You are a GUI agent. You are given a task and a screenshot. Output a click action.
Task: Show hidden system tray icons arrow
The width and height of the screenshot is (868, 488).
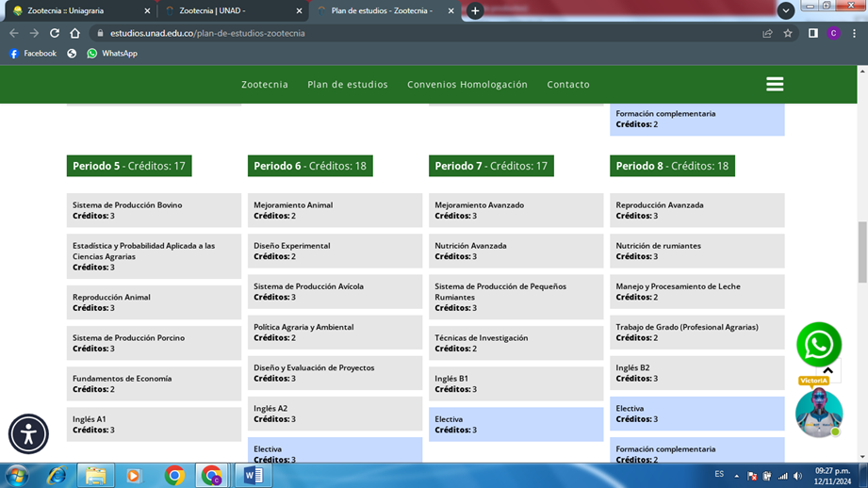coord(736,476)
